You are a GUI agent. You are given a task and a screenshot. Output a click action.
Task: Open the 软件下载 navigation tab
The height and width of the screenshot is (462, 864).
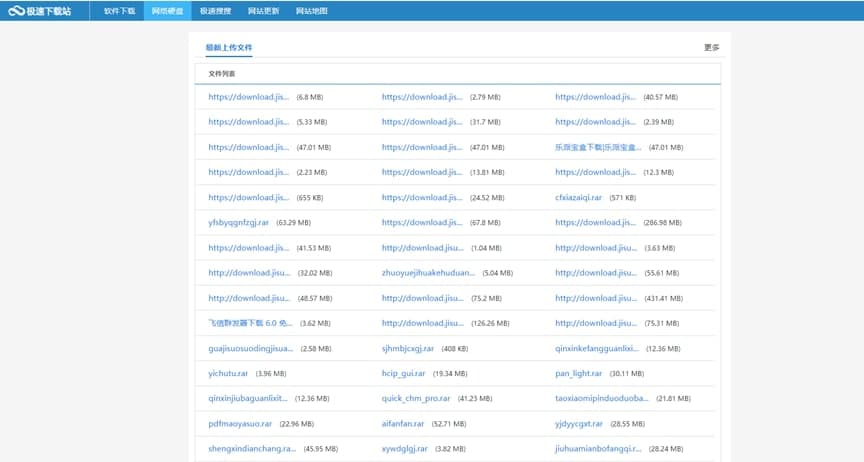[x=118, y=11]
